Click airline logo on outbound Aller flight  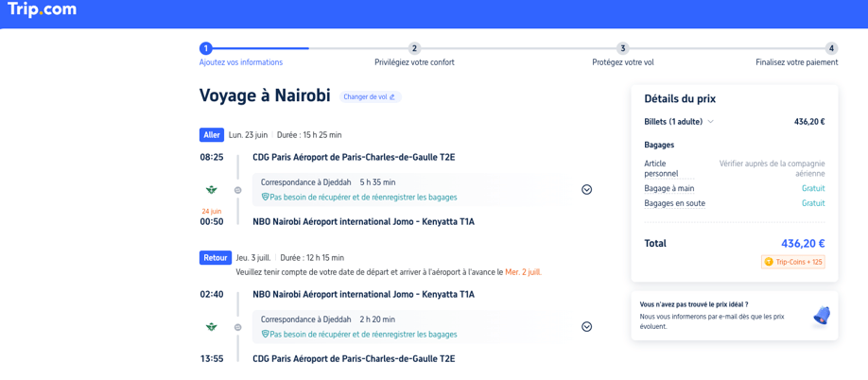tap(212, 190)
